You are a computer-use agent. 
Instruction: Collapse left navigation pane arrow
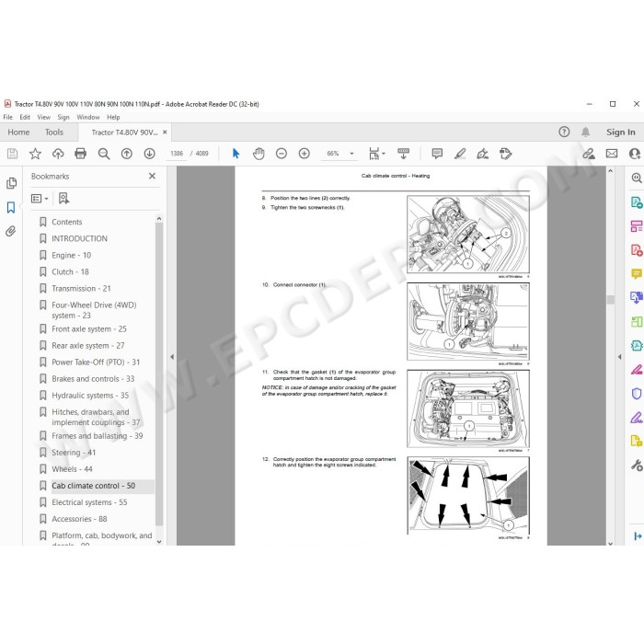click(172, 357)
